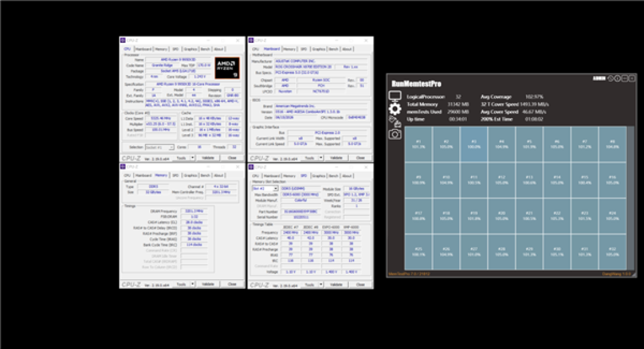Click Validate in the Mainboard window

(x=336, y=158)
